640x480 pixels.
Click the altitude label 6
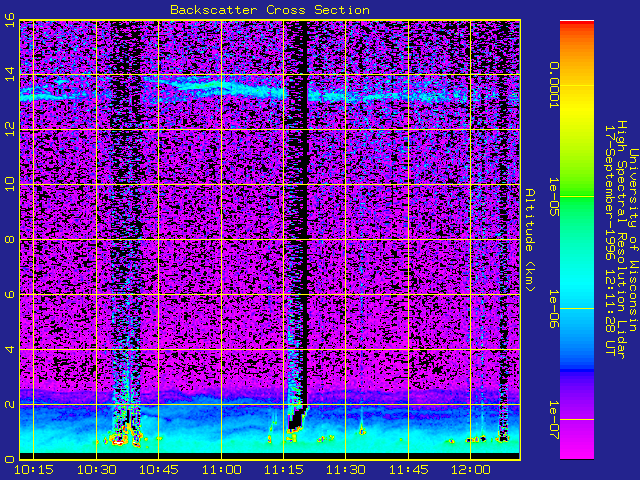[x=9, y=294]
